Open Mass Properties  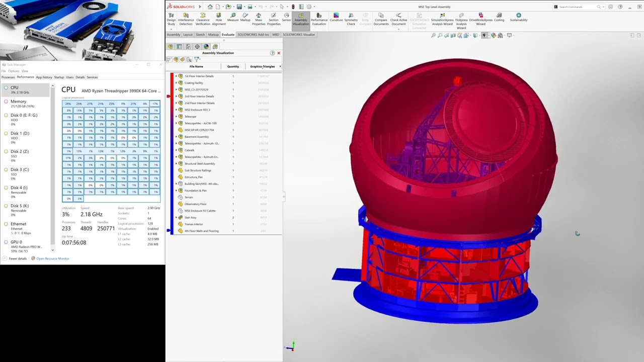[259, 19]
